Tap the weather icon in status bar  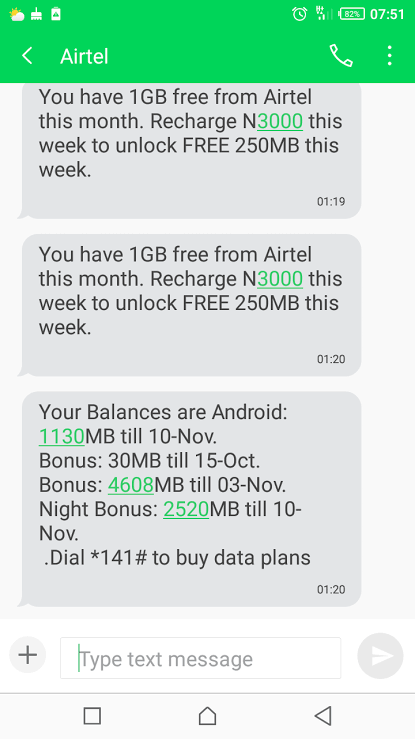[x=16, y=14]
